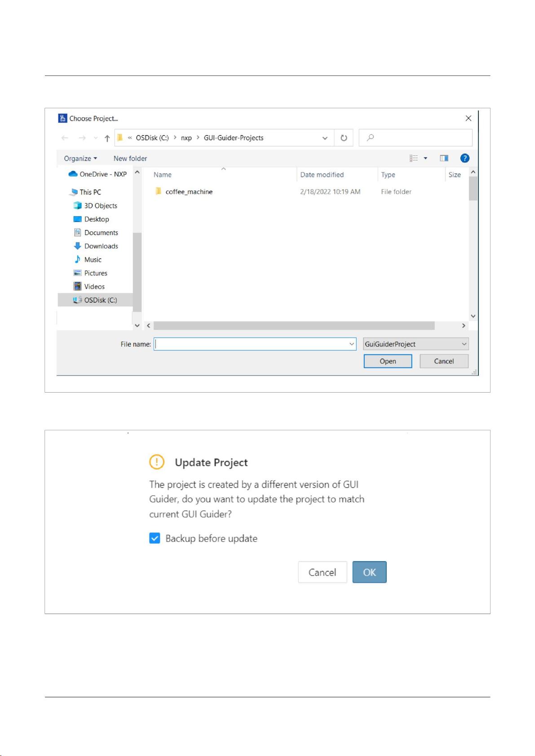
Task: Click file list scroll right arrow
Action: coord(464,326)
